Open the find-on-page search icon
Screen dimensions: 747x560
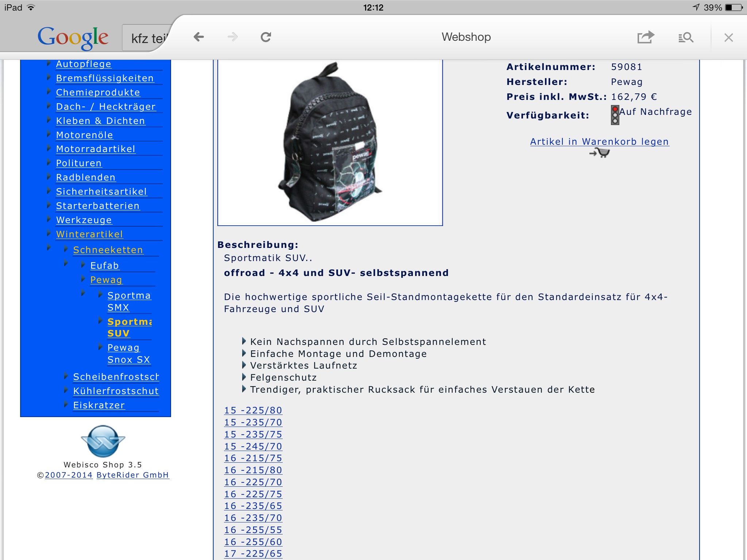point(686,37)
